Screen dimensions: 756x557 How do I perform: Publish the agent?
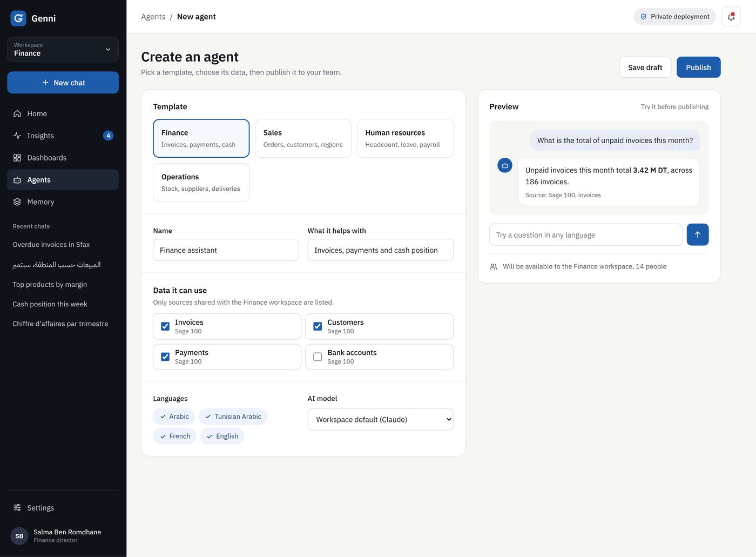[698, 68]
